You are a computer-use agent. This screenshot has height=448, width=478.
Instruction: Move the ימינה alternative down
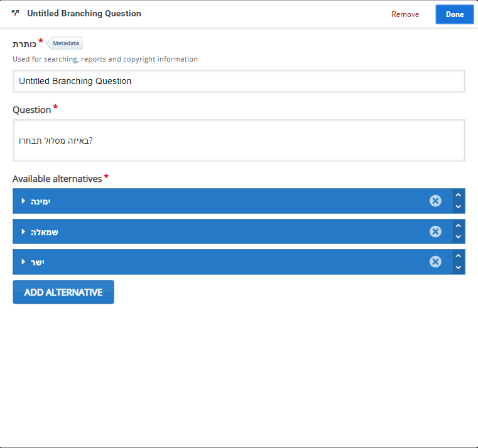[459, 207]
